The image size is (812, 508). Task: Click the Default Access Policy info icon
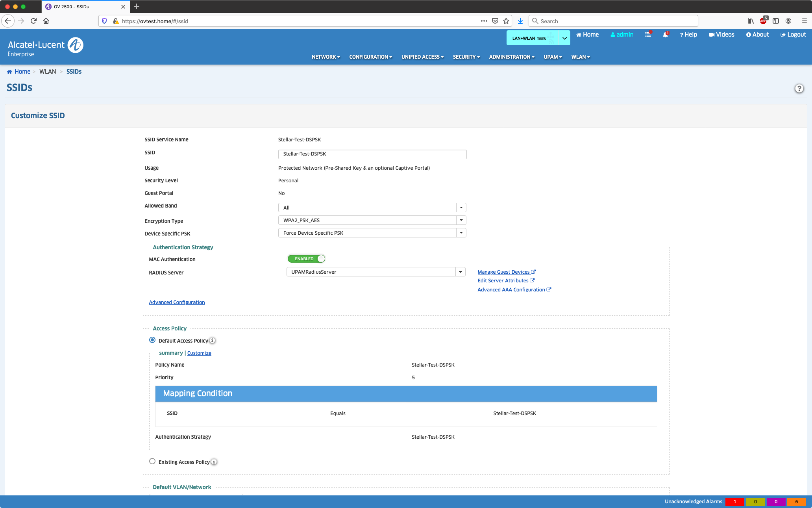212,341
